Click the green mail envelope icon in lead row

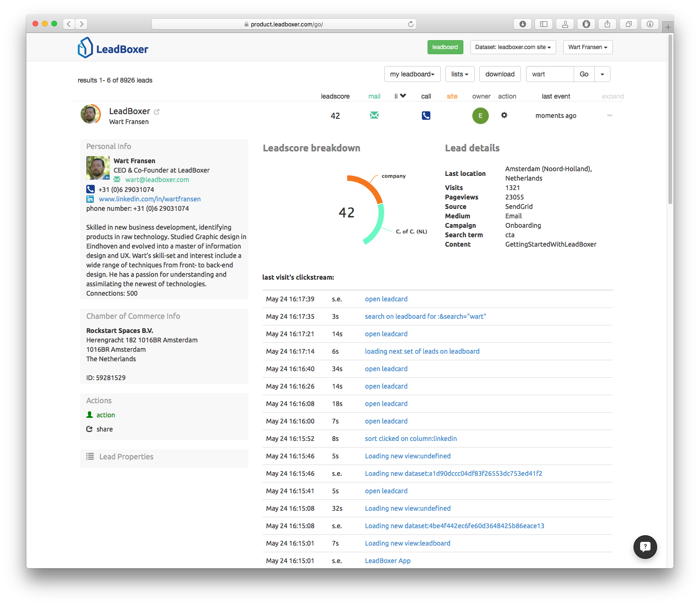pos(374,115)
